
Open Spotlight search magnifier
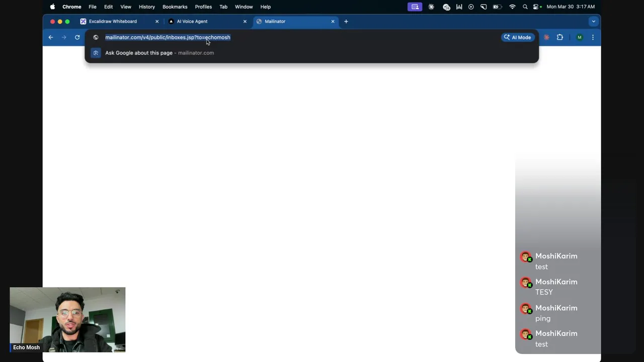pyautogui.click(x=525, y=7)
